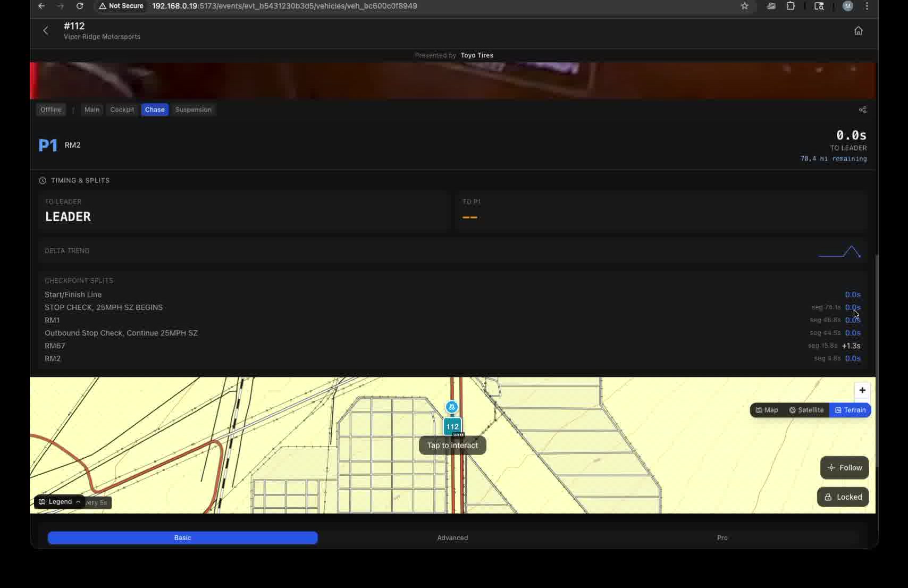Switch the map to Map view

click(x=767, y=410)
